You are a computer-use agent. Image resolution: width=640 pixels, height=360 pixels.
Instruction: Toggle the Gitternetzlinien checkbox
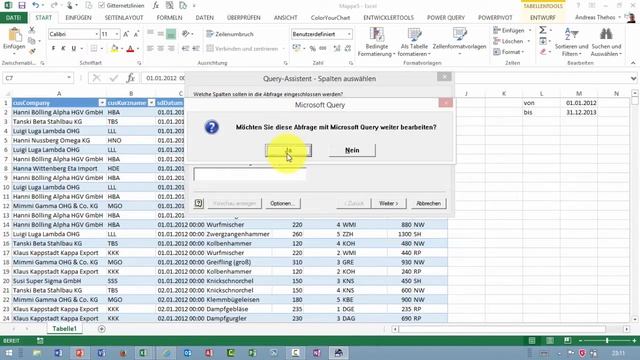(x=102, y=6)
